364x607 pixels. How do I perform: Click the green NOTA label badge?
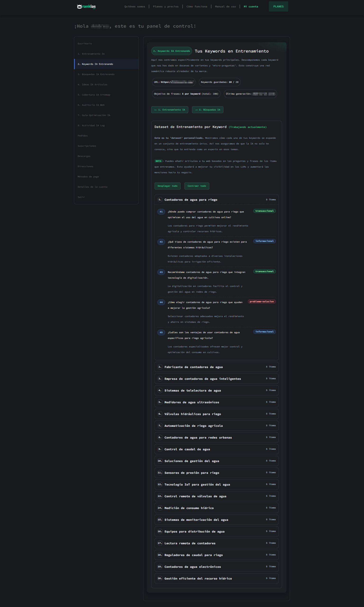158,161
